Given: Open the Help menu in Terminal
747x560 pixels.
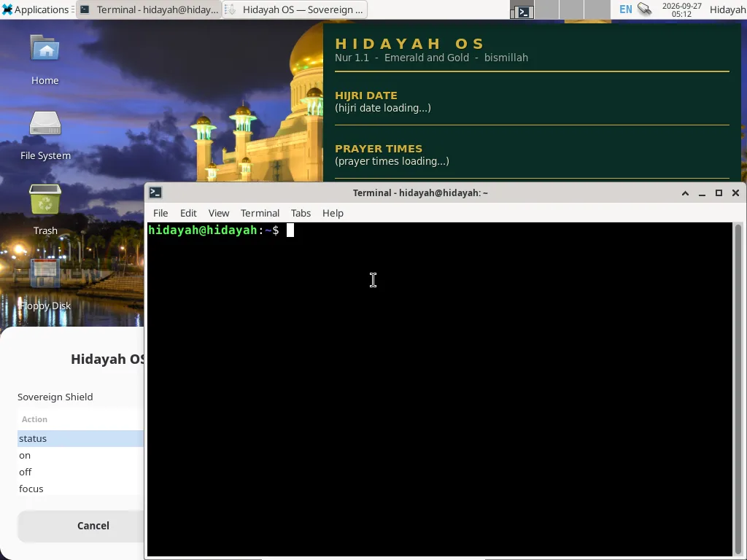Looking at the screenshot, I should point(333,213).
